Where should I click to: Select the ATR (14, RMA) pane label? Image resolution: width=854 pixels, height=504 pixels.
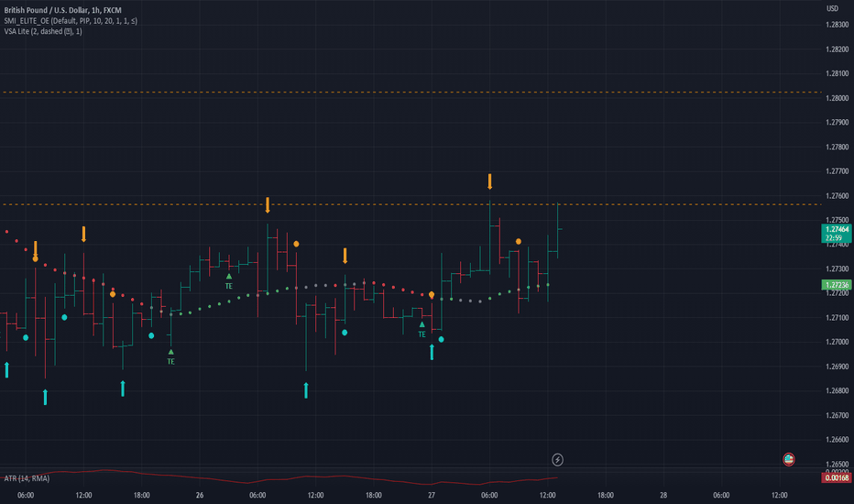coord(27,478)
